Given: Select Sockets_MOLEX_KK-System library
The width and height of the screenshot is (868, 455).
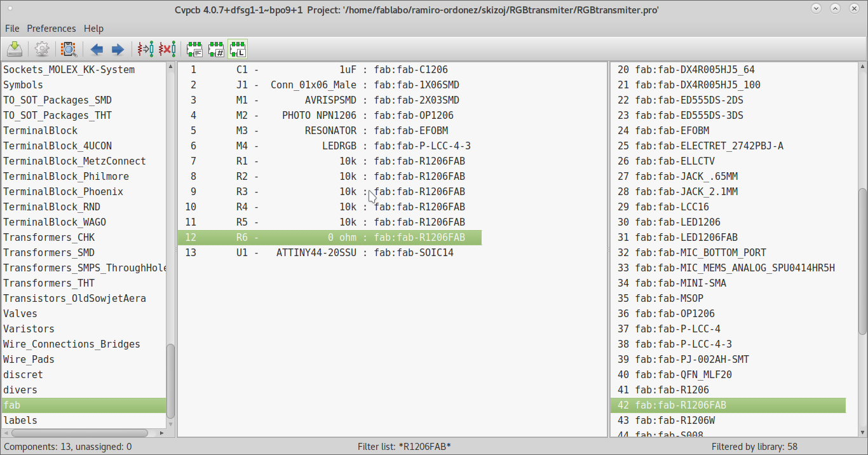Looking at the screenshot, I should click(x=83, y=69).
